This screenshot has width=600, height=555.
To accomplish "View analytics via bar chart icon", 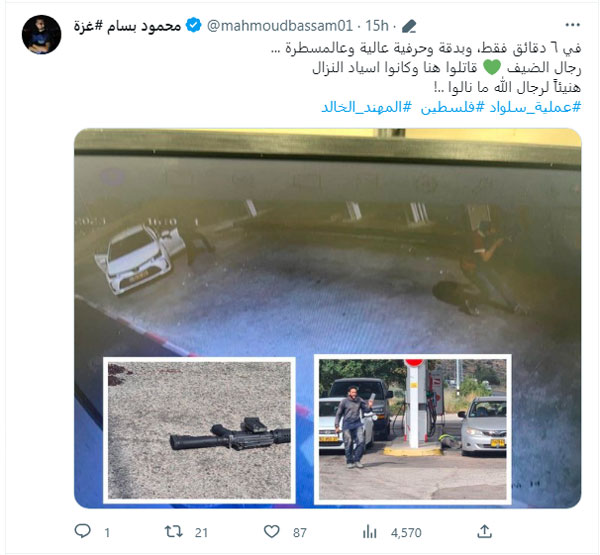I will click(x=370, y=532).
